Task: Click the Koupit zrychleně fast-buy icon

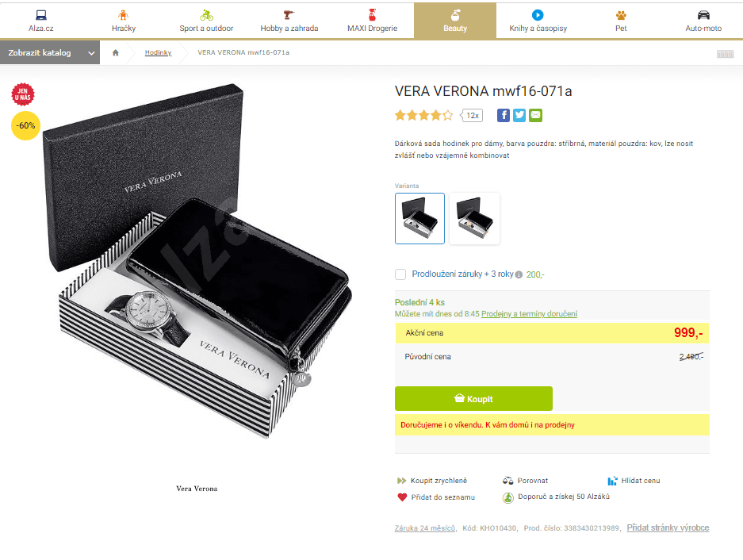Action: tap(402, 481)
